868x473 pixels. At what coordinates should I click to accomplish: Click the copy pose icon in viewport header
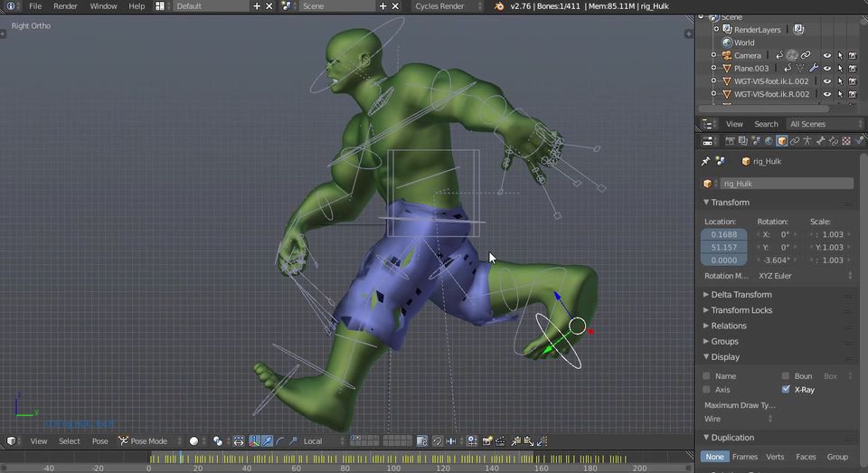coord(516,440)
